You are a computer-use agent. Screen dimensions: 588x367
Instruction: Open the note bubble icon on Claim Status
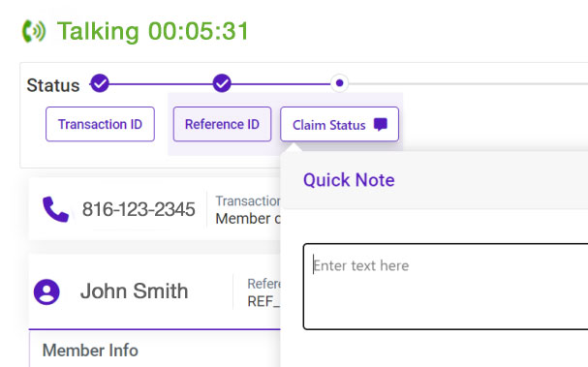(381, 125)
